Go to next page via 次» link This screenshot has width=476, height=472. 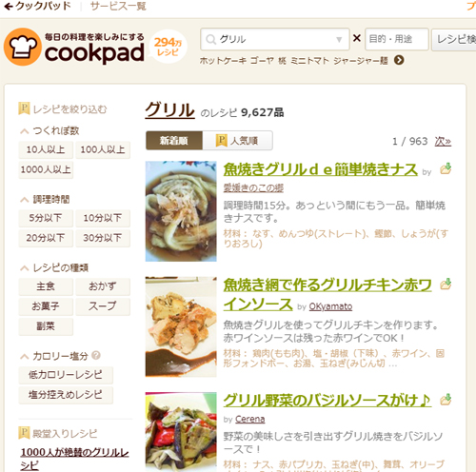(x=443, y=142)
